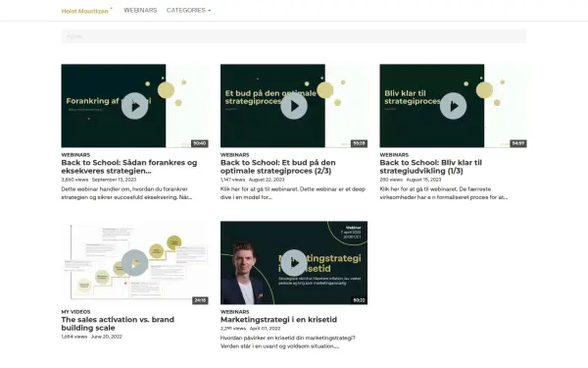This screenshot has height=368, width=588.
Task: Click WEBINARS label above Sådan forankres title
Action: pos(75,155)
